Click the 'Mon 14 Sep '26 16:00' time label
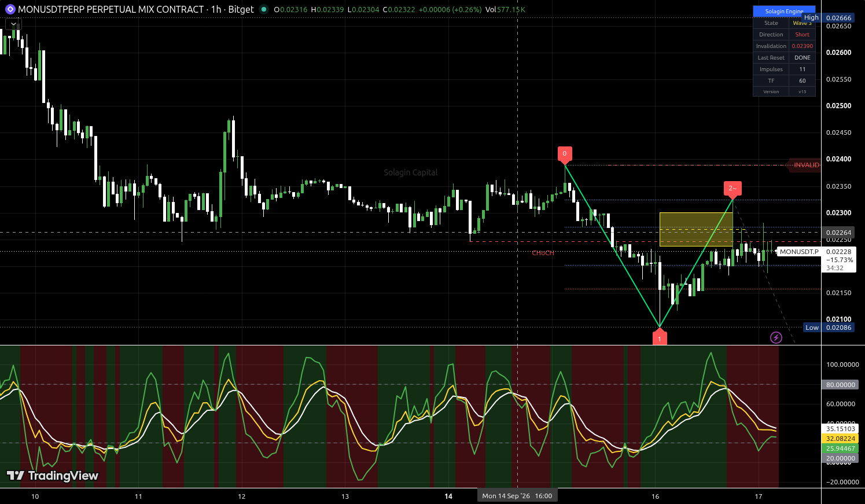Viewport: 865px width, 504px height. coord(517,496)
